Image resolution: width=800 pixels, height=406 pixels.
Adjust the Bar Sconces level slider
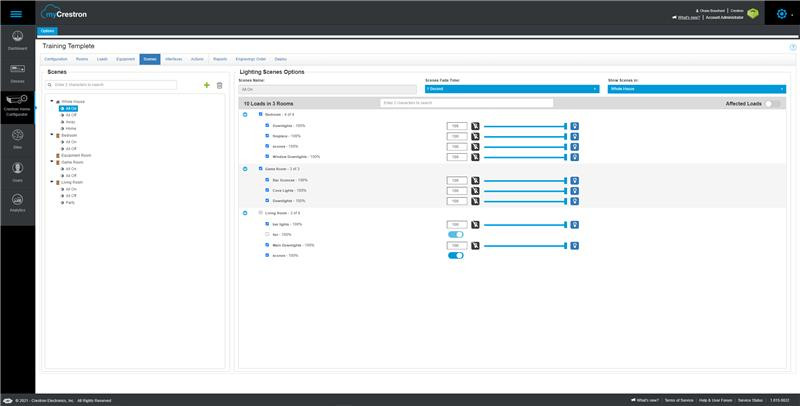[x=525, y=181]
